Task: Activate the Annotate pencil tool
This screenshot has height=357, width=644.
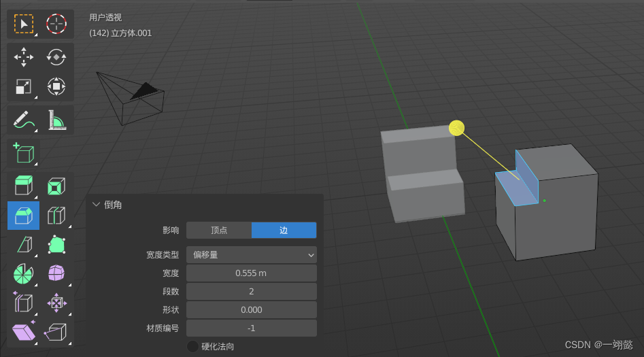Action: [23, 120]
